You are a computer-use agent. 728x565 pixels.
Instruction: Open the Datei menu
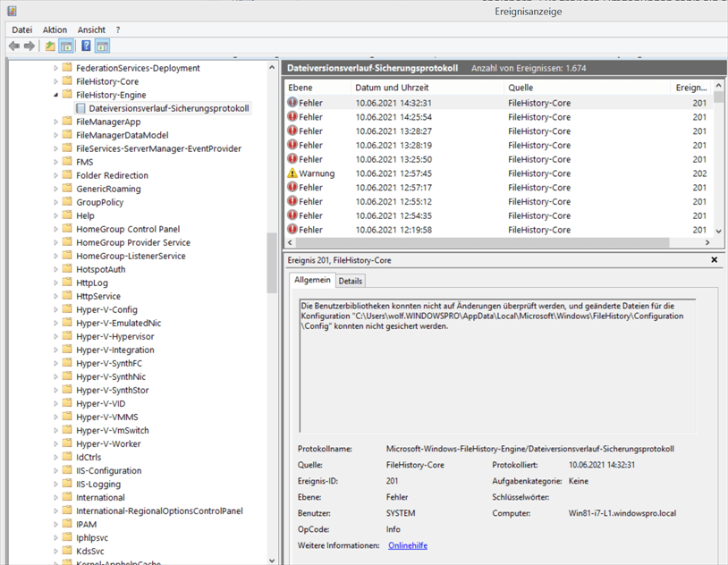tap(21, 30)
